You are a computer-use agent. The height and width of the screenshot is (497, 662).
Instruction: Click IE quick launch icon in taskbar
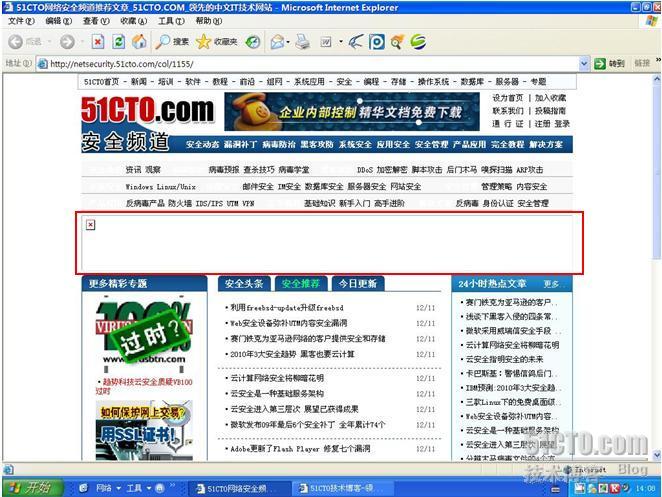pos(83,488)
